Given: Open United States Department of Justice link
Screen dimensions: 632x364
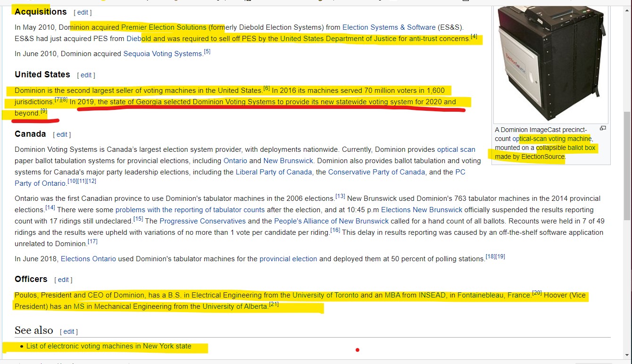Looking at the screenshot, I should (338, 39).
